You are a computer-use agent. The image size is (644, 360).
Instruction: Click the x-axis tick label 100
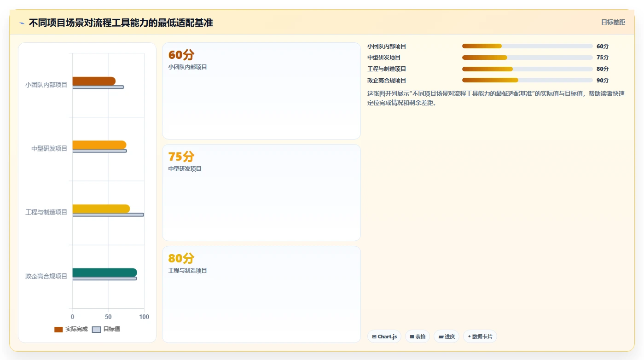pos(144,317)
